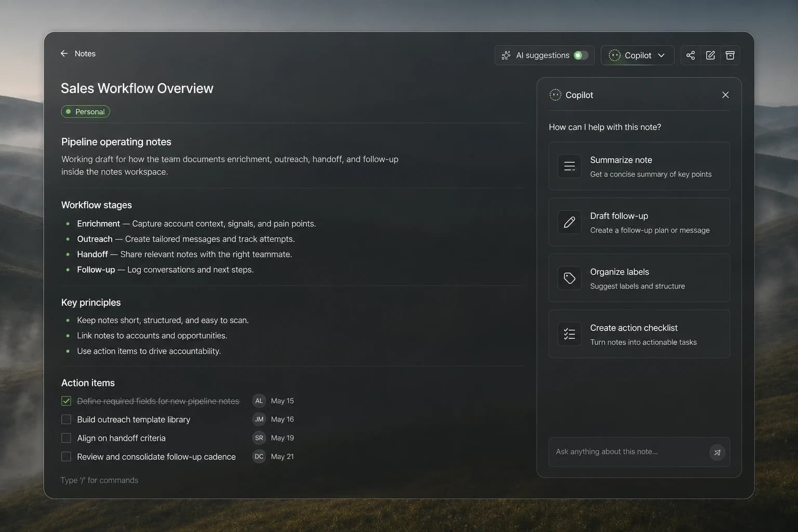The image size is (798, 532).
Task: Click the archive box icon
Action: coord(730,55)
